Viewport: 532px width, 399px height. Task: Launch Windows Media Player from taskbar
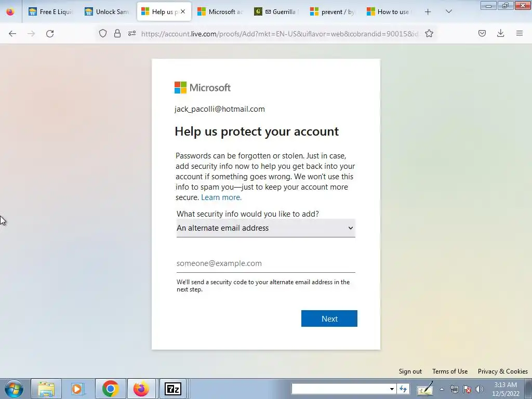coord(77,389)
